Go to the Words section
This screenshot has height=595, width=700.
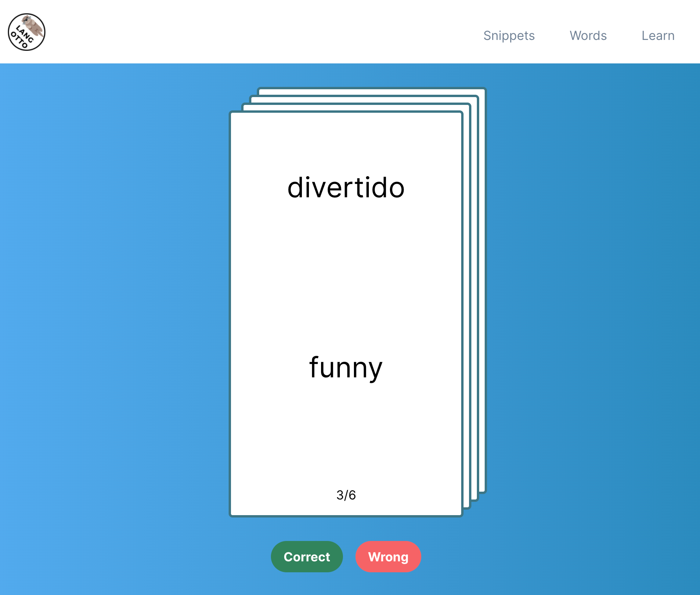coord(588,36)
